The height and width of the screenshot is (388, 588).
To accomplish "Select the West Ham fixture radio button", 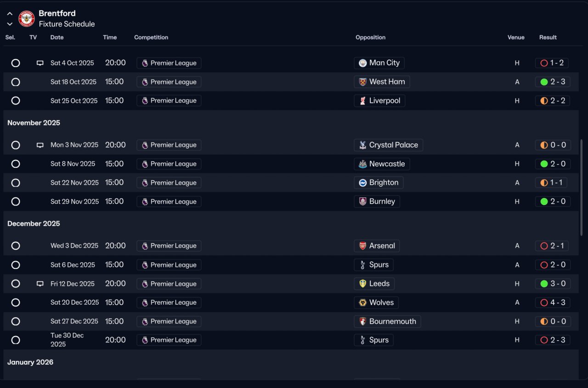I will (16, 82).
